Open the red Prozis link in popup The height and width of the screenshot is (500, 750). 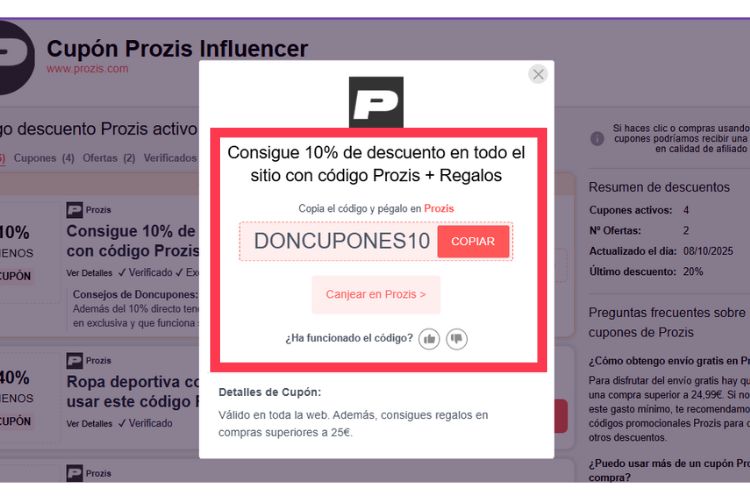pyautogui.click(x=439, y=209)
